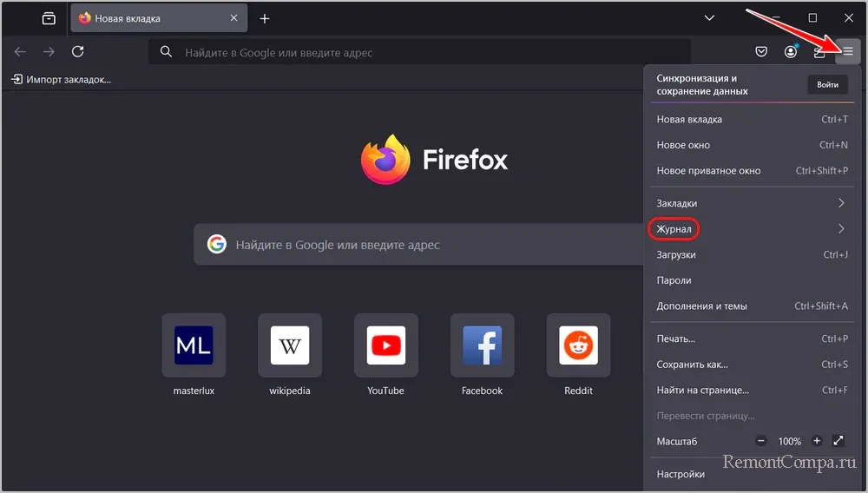868x493 pixels.
Task: Open the extensions toolbar icon
Action: point(819,52)
